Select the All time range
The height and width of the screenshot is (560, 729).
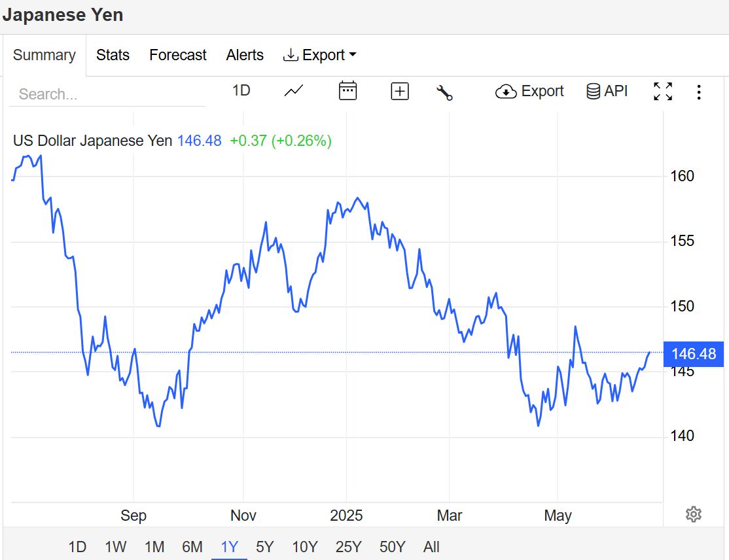coord(431,547)
